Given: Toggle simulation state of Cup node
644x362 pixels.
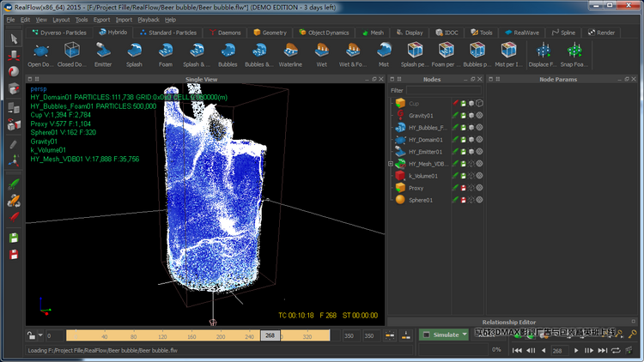Looking at the screenshot, I should click(455, 104).
